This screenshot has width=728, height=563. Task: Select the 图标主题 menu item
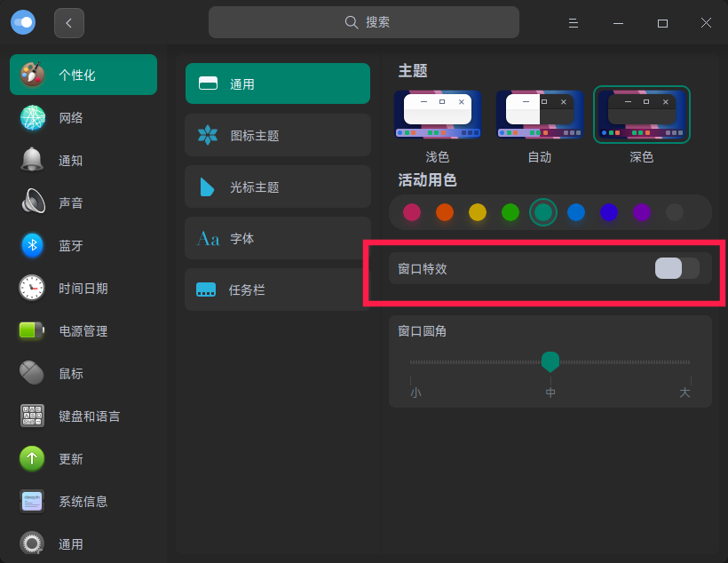pos(278,135)
